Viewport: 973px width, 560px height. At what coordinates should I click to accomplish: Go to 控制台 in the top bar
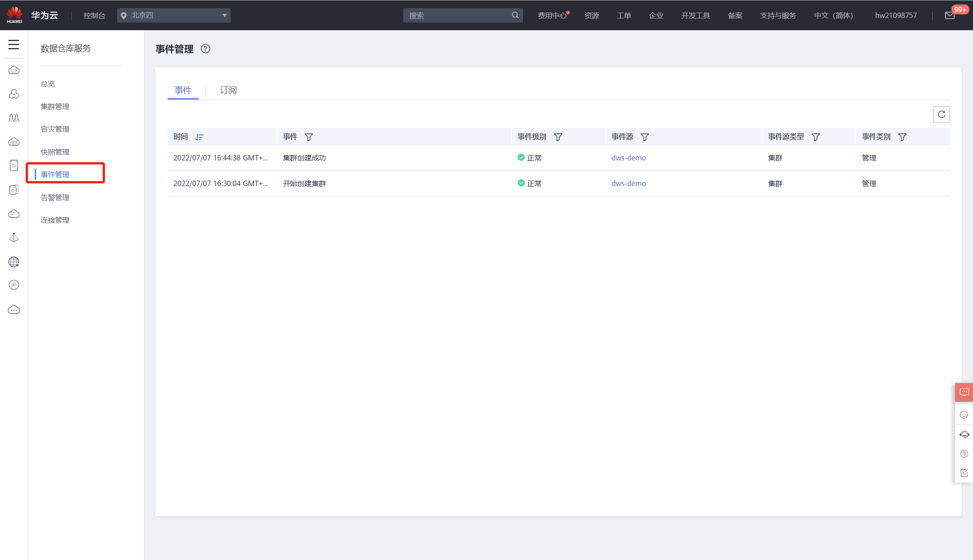[94, 15]
